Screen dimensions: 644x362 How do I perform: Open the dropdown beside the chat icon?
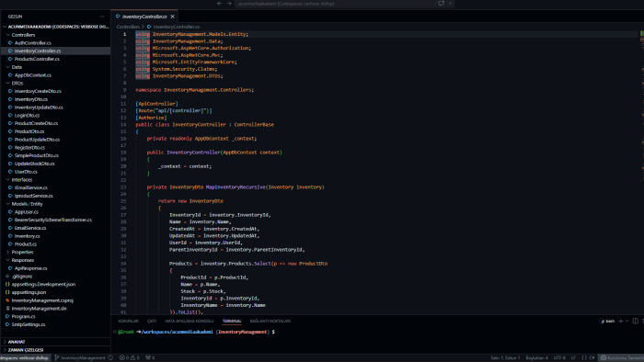[x=450, y=4]
